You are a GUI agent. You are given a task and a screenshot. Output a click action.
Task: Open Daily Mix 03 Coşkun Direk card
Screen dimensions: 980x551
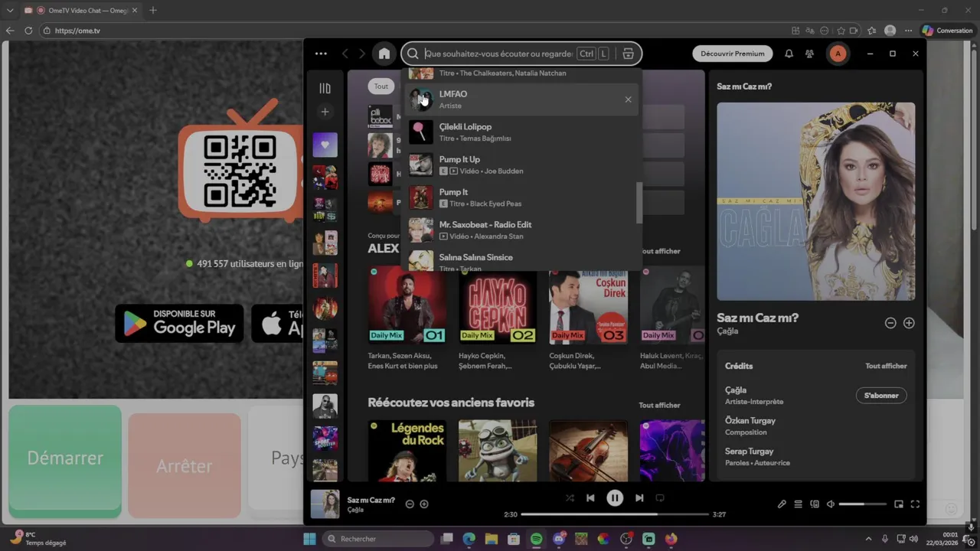click(588, 319)
